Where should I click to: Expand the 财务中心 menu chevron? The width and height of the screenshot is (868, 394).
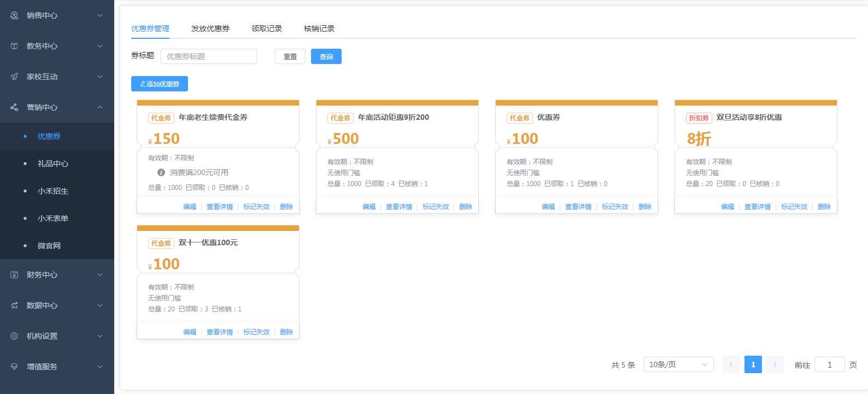[100, 275]
